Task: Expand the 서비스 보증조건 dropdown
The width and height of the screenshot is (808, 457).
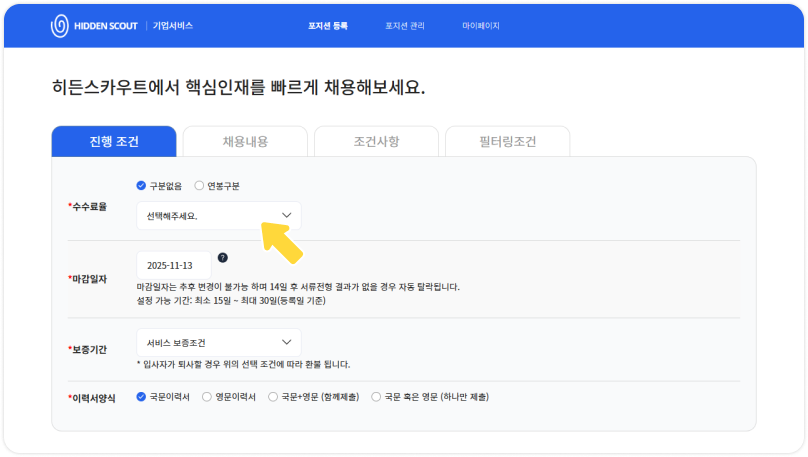Action: [x=218, y=343]
